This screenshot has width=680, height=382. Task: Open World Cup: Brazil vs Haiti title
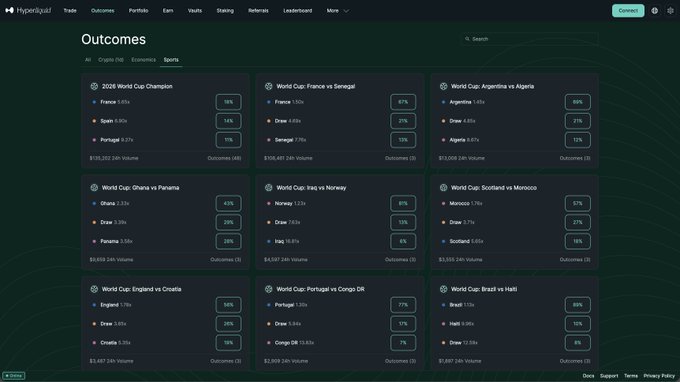pyautogui.click(x=484, y=289)
